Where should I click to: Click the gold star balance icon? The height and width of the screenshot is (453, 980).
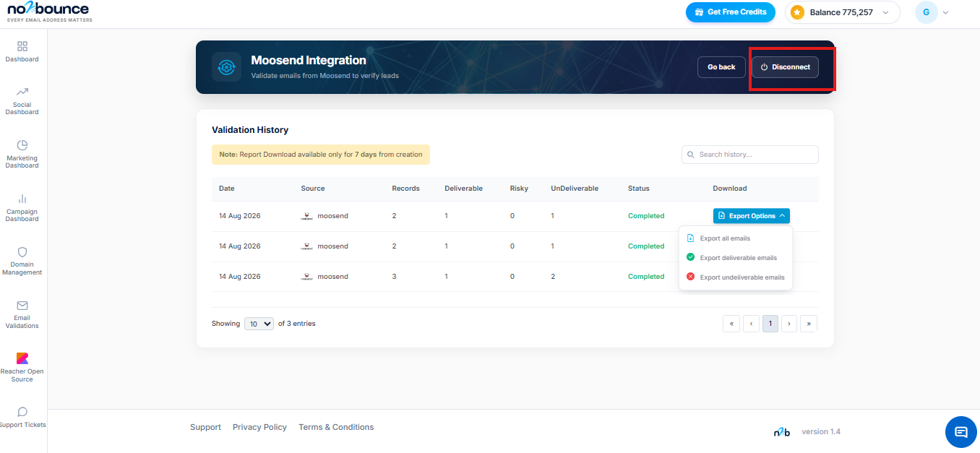pyautogui.click(x=797, y=12)
